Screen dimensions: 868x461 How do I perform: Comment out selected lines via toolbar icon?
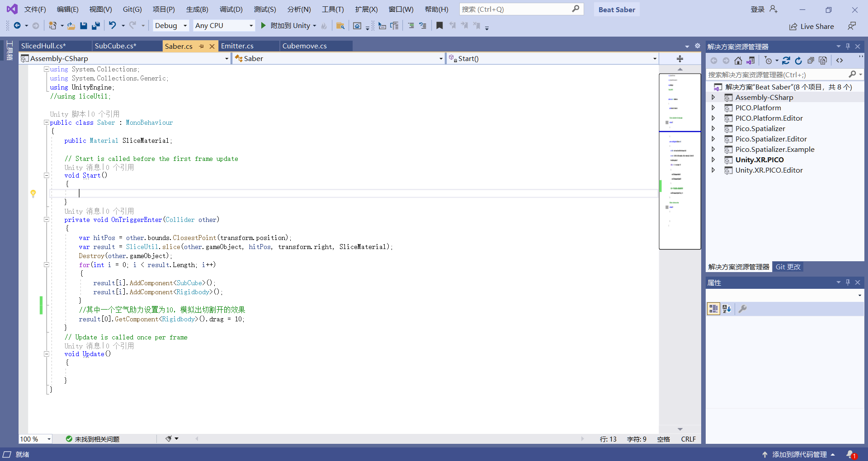(411, 26)
